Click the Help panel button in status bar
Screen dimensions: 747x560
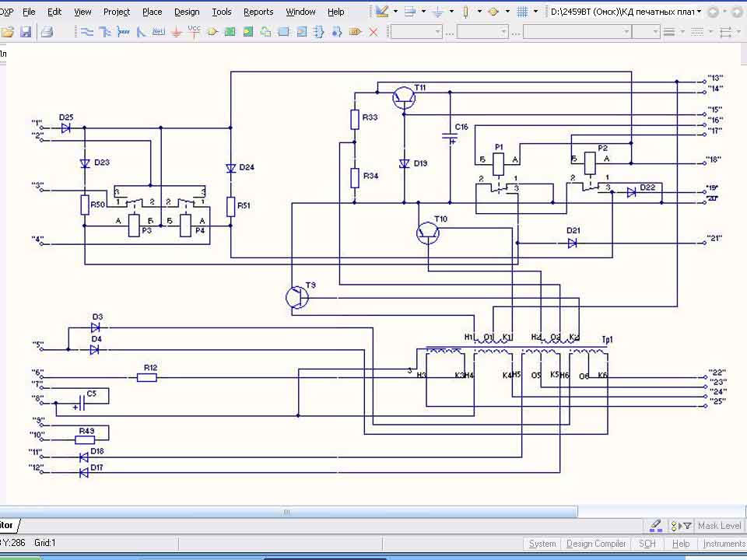coord(681,544)
